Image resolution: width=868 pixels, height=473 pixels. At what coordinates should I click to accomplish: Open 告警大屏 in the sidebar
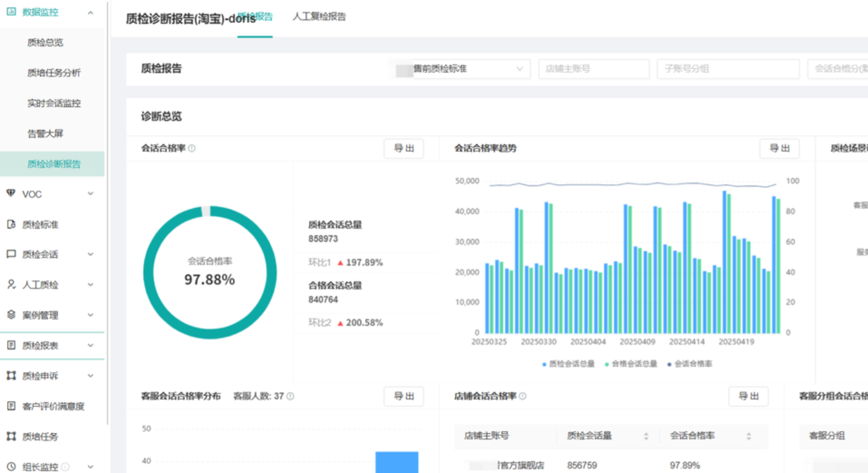pyautogui.click(x=45, y=133)
